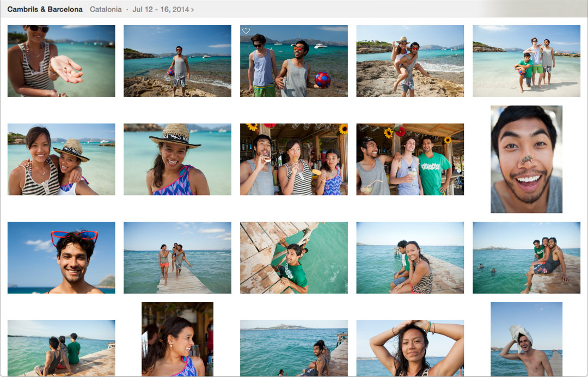Click the favorite heart icon on the photo of two men with a ball

click(x=246, y=31)
